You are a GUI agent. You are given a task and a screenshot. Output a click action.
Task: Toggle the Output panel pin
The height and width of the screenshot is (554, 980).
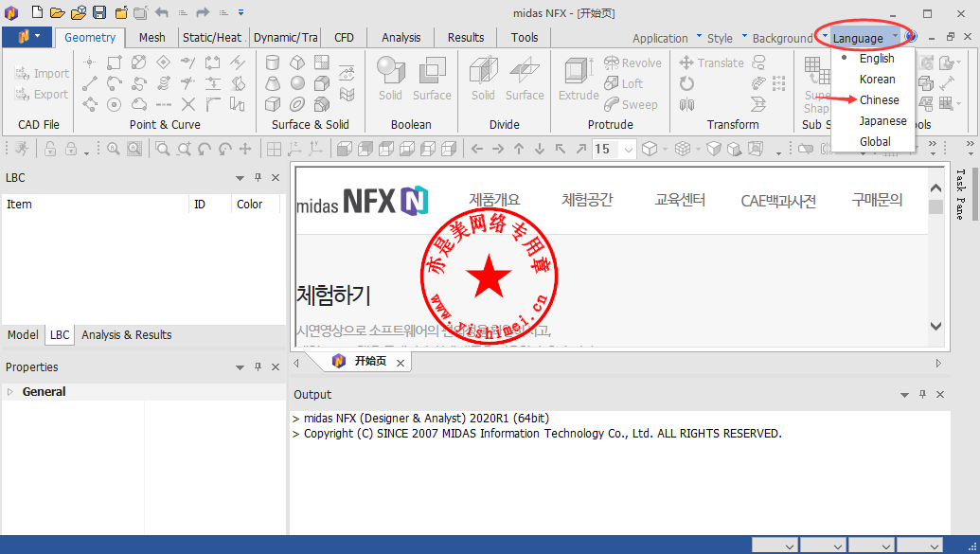click(x=922, y=395)
